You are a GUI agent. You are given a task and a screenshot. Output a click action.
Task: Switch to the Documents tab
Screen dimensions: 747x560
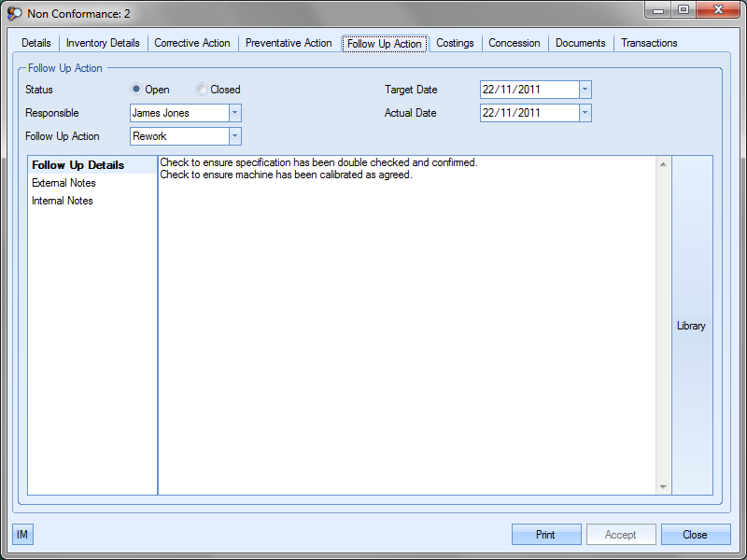(580, 43)
